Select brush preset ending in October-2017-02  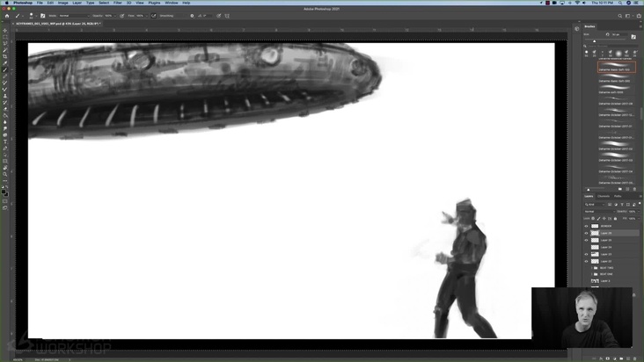tap(615, 146)
